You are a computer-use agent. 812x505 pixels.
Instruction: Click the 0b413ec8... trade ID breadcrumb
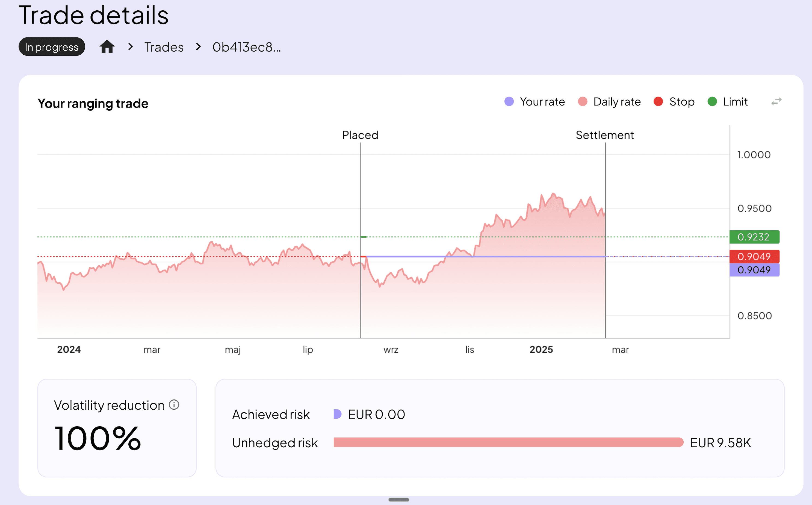click(247, 47)
